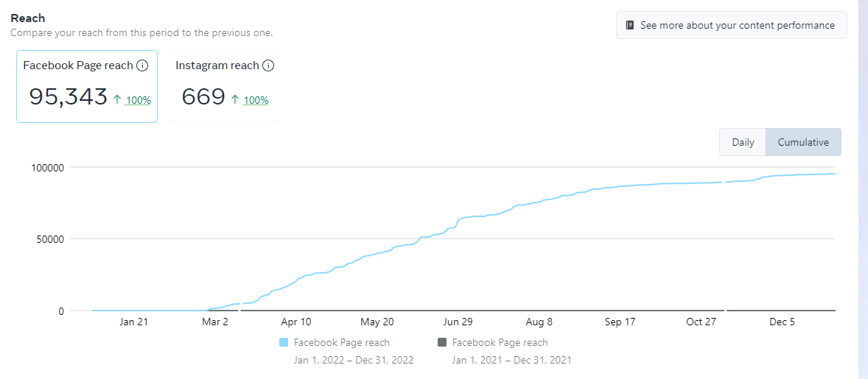Image resolution: width=868 pixels, height=379 pixels.
Task: Select the Cumulative chart view
Action: 803,142
